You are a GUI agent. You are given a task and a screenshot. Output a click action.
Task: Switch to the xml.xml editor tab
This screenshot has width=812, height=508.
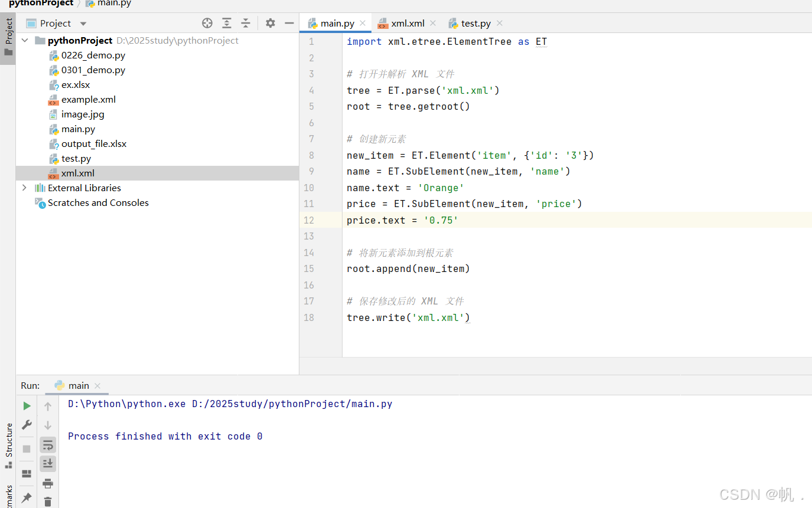(x=407, y=24)
